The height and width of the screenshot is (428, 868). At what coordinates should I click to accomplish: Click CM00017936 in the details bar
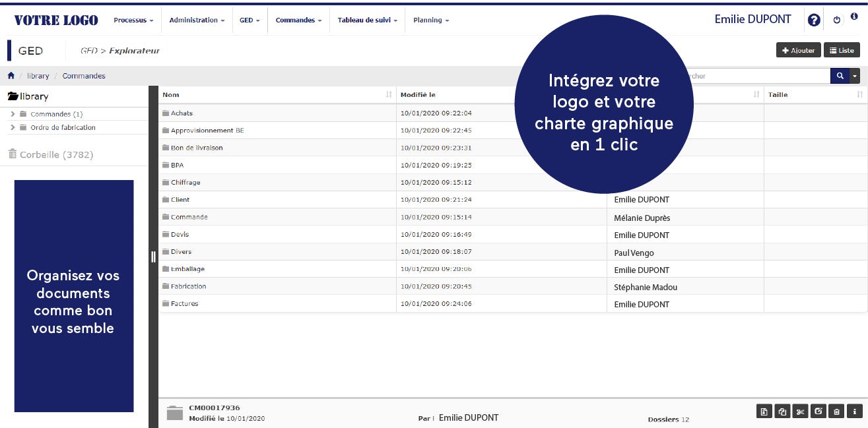click(215, 408)
